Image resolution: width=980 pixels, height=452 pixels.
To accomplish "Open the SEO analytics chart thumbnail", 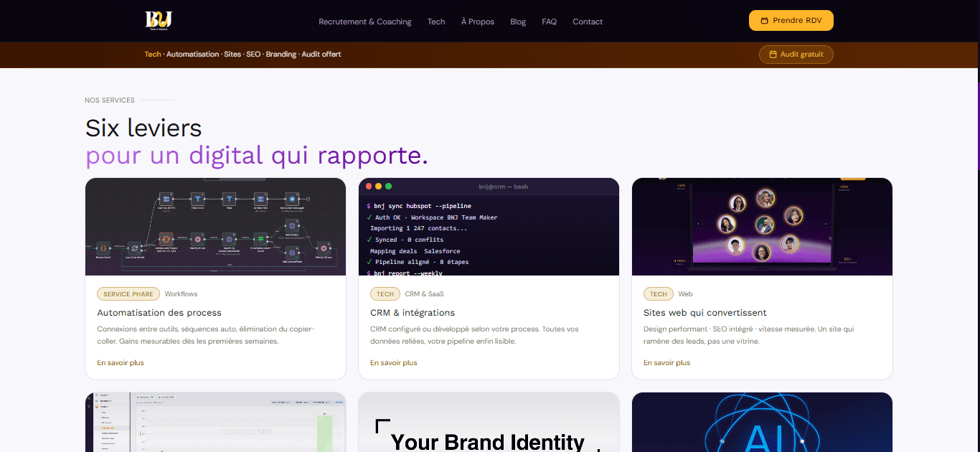I will point(215,422).
